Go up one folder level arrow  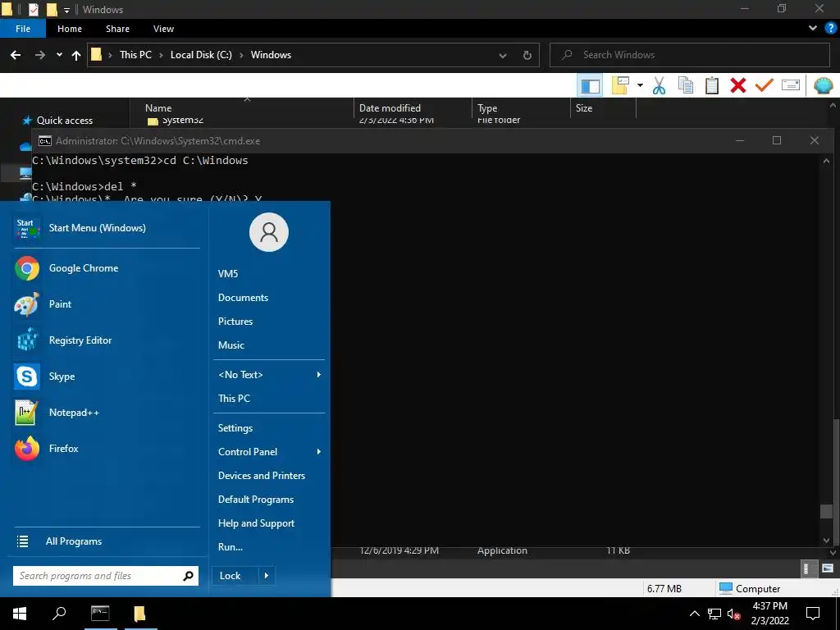[x=76, y=55]
